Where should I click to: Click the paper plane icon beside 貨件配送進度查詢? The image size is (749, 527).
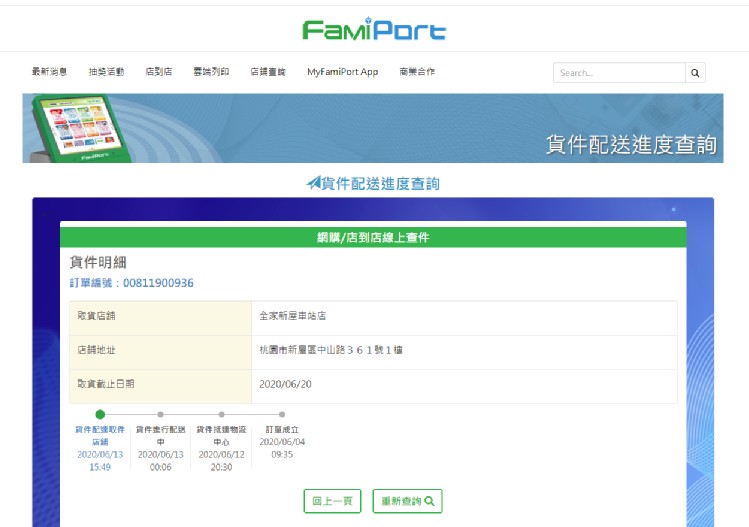coord(313,183)
